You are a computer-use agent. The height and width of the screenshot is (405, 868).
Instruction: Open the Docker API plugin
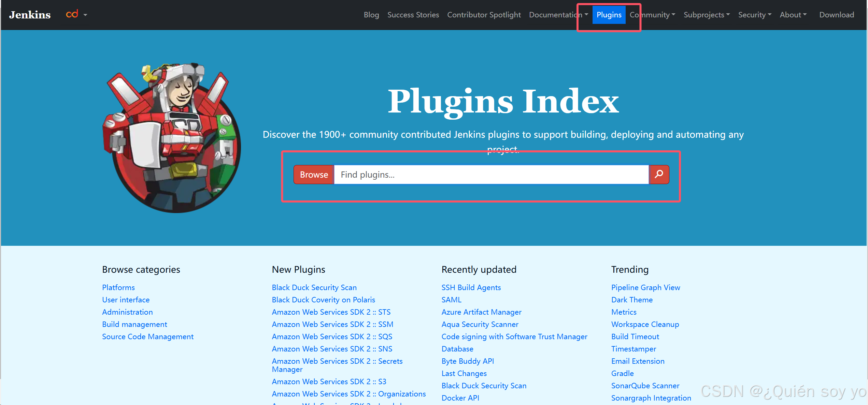[460, 398]
